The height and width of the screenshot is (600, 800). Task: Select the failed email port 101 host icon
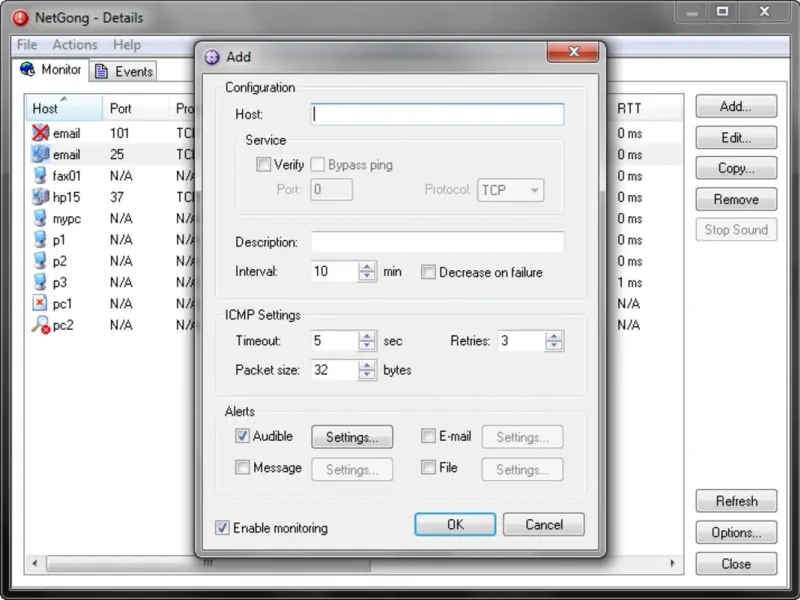(x=40, y=133)
